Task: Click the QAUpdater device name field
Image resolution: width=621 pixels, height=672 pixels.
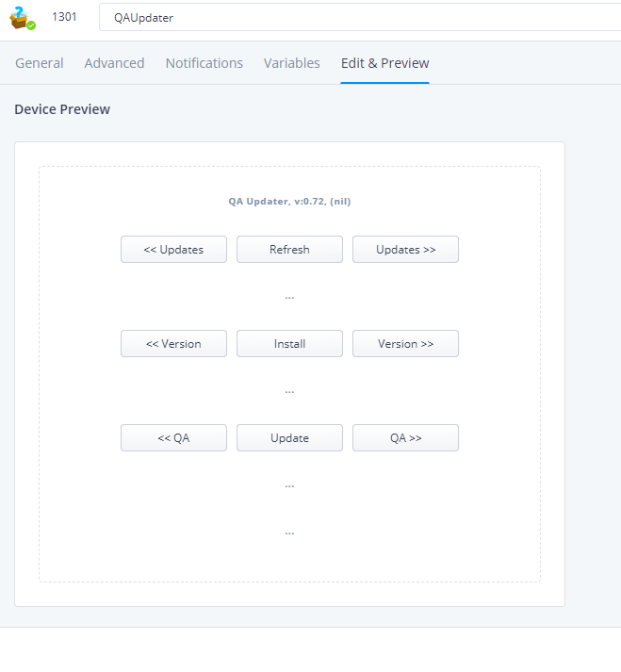Action: (x=360, y=17)
